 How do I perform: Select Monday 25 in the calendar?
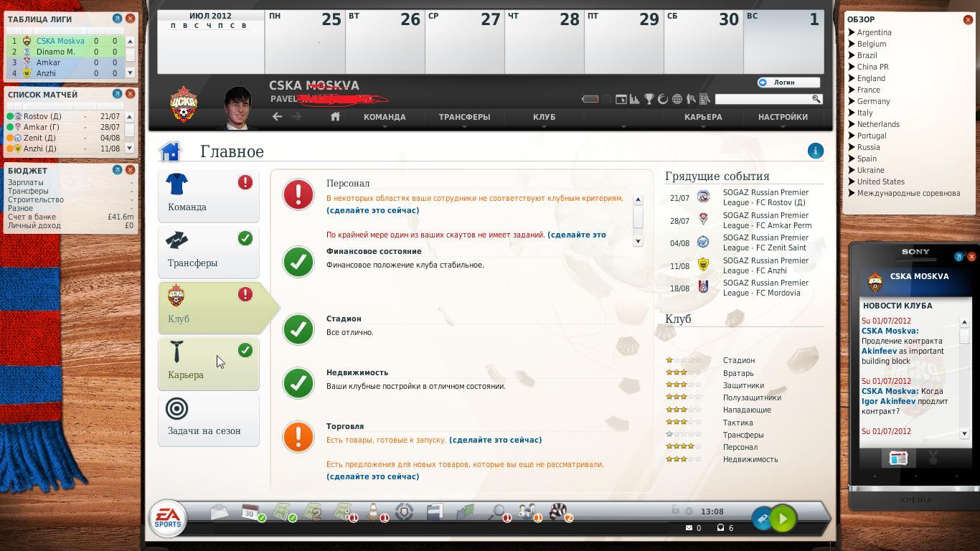point(304,42)
